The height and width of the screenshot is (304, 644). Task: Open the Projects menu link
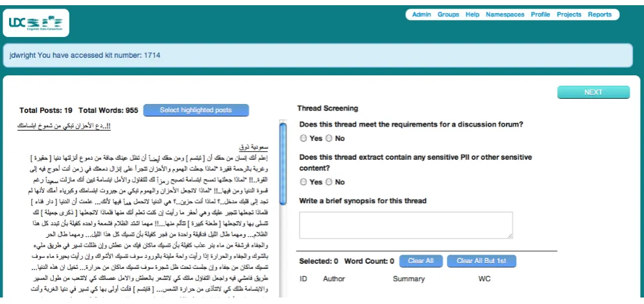point(569,14)
